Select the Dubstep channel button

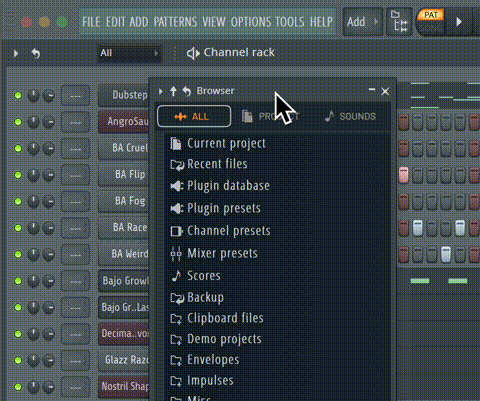click(124, 95)
